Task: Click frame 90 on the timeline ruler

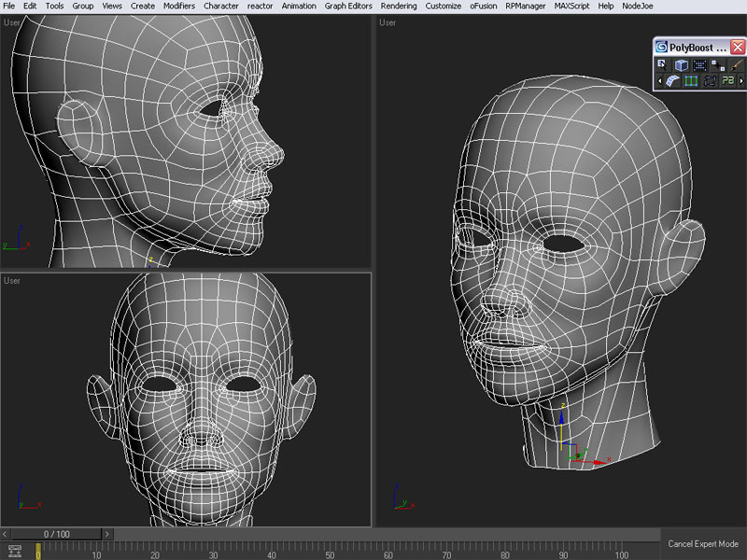Action: tap(563, 554)
